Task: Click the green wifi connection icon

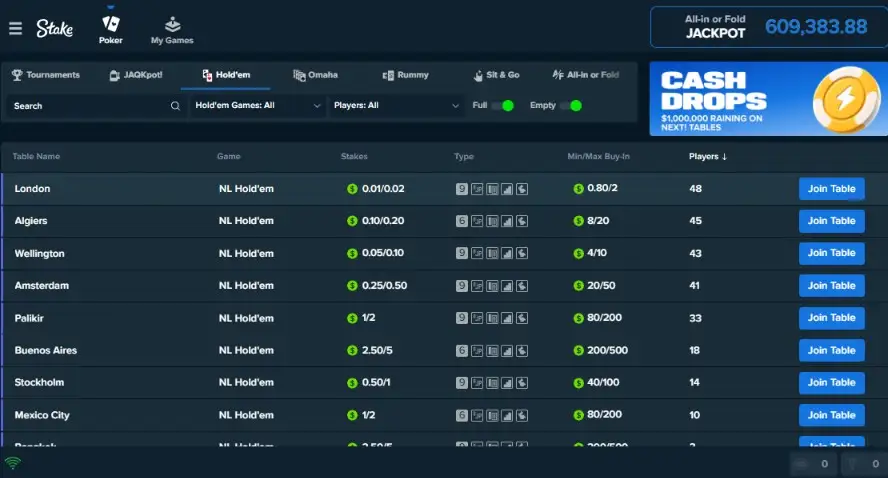Action: click(x=12, y=463)
